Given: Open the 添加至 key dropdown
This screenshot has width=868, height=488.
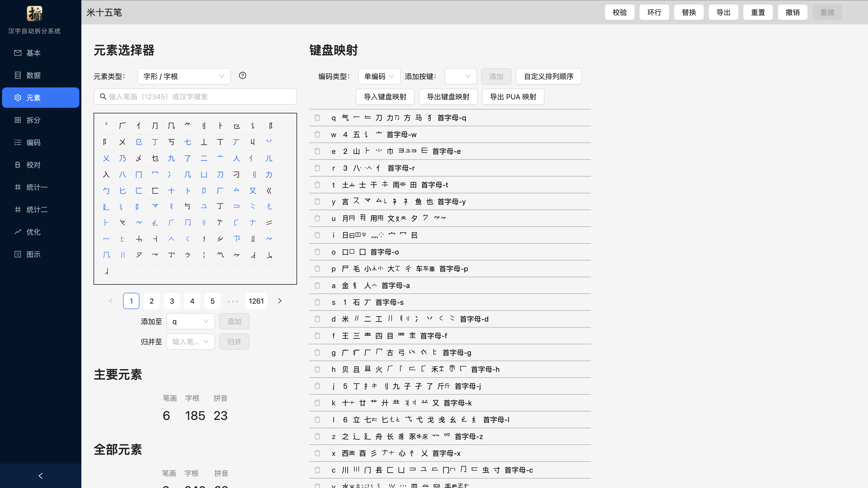Looking at the screenshot, I should (190, 321).
